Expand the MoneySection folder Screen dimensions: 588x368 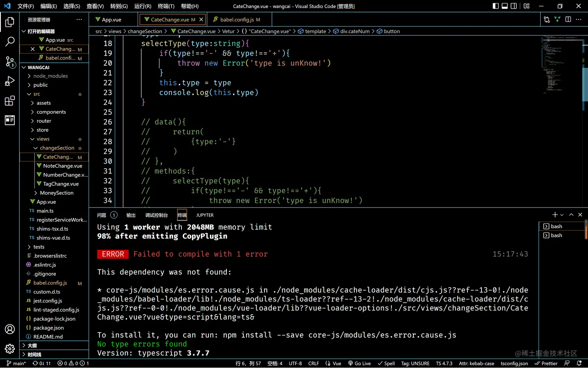54,193
